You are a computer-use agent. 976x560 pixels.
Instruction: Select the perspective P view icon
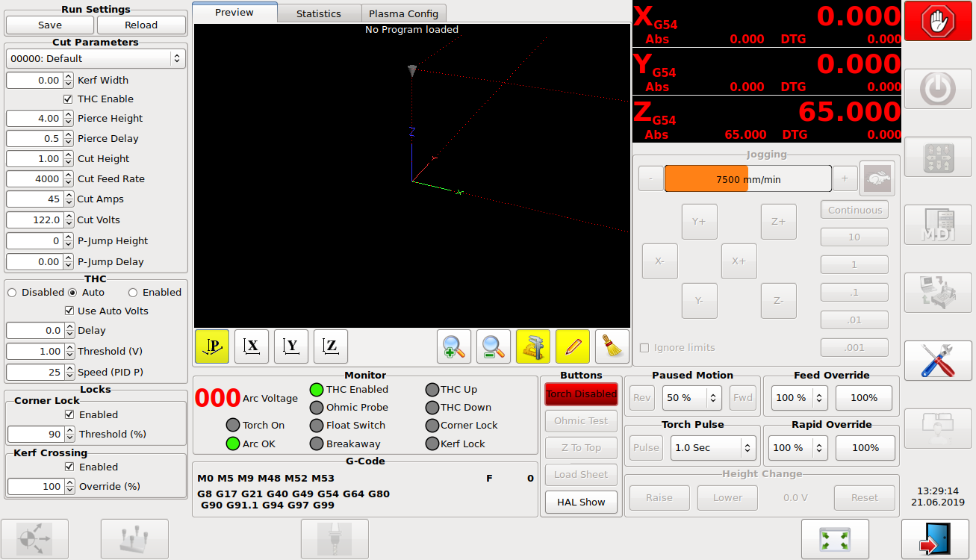[212, 346]
